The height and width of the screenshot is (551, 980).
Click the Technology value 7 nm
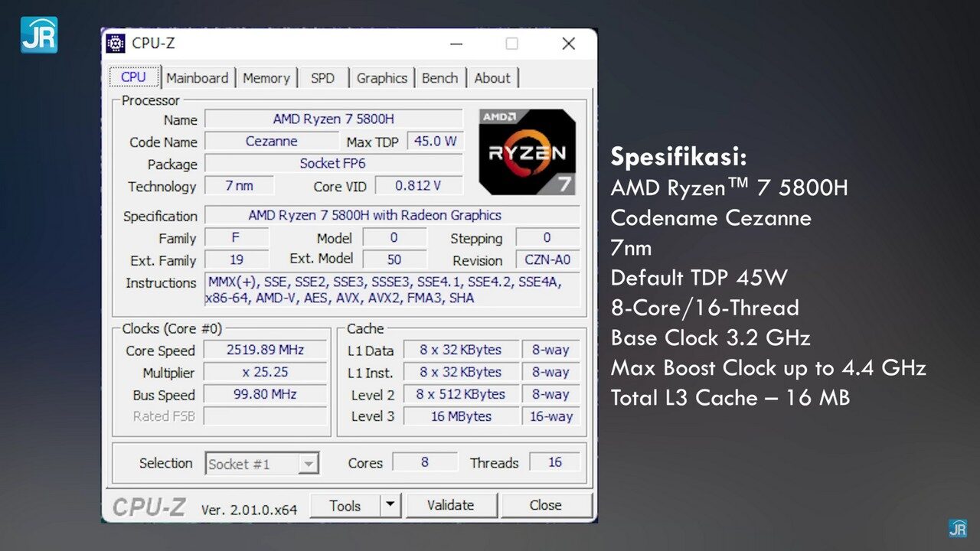240,186
